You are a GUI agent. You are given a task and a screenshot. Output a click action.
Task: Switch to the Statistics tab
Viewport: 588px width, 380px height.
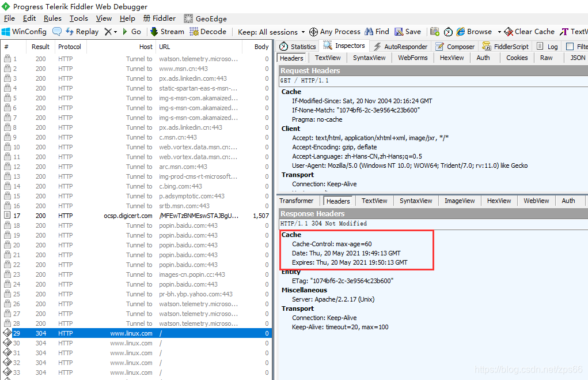pyautogui.click(x=298, y=47)
